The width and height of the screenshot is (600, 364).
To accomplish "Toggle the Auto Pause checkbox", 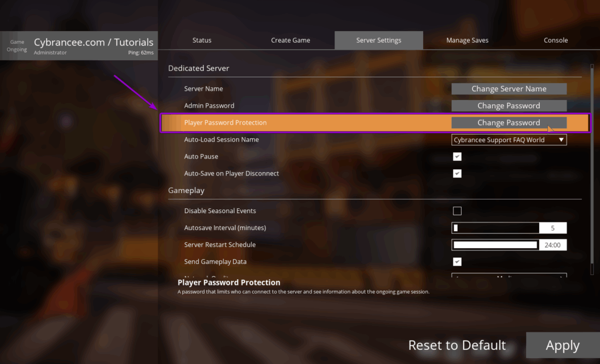I will pyautogui.click(x=457, y=156).
